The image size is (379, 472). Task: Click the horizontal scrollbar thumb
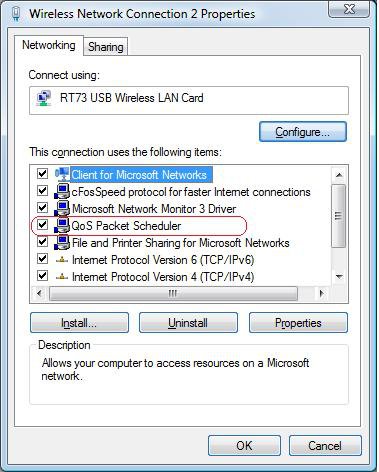[x=173, y=294]
